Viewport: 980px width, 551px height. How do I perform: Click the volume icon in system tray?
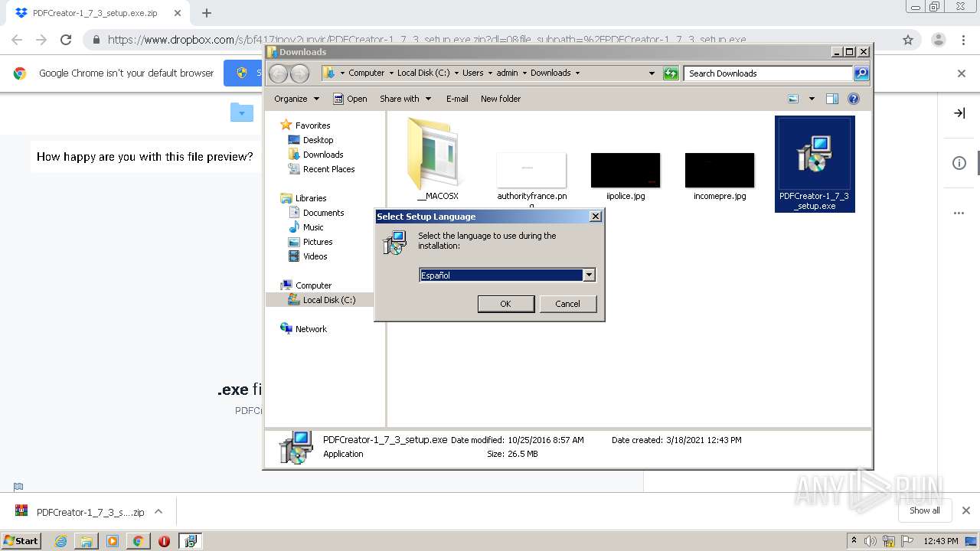pyautogui.click(x=871, y=541)
